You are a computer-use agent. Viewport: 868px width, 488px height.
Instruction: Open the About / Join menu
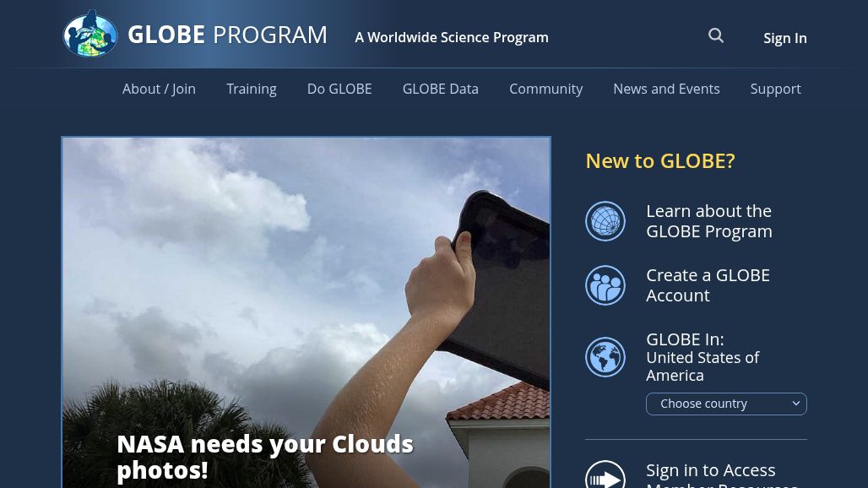click(x=159, y=89)
